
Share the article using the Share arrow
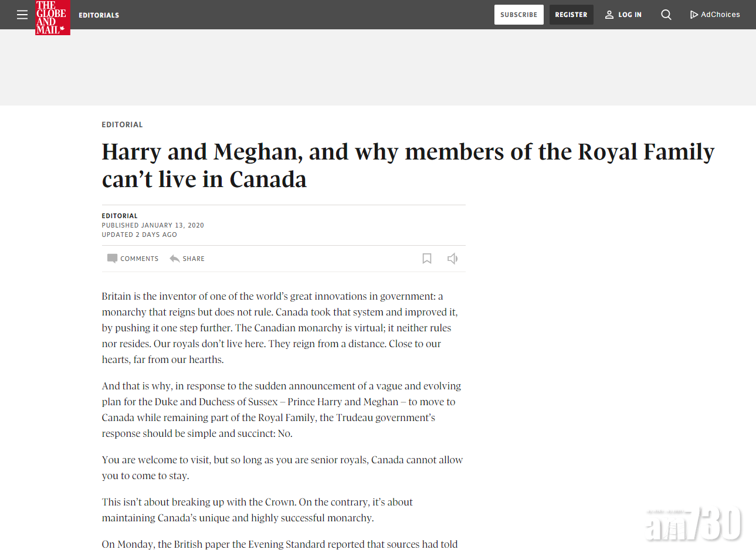point(187,259)
